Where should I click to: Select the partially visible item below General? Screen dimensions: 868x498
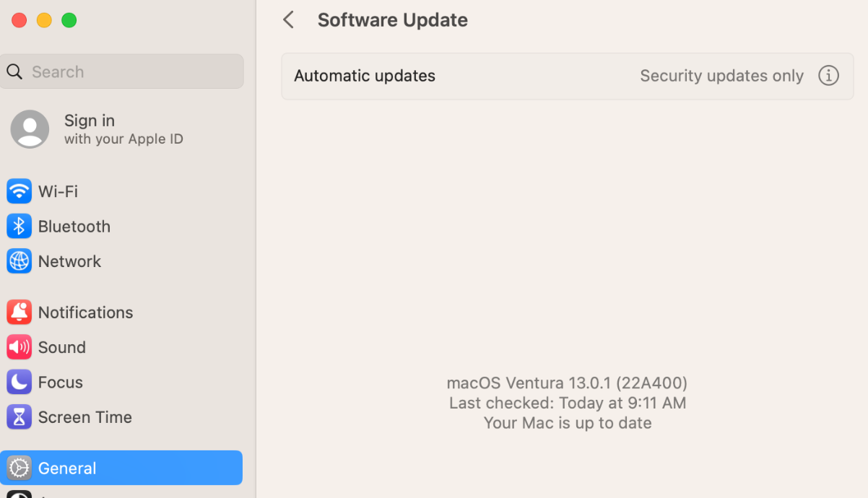(x=121, y=494)
